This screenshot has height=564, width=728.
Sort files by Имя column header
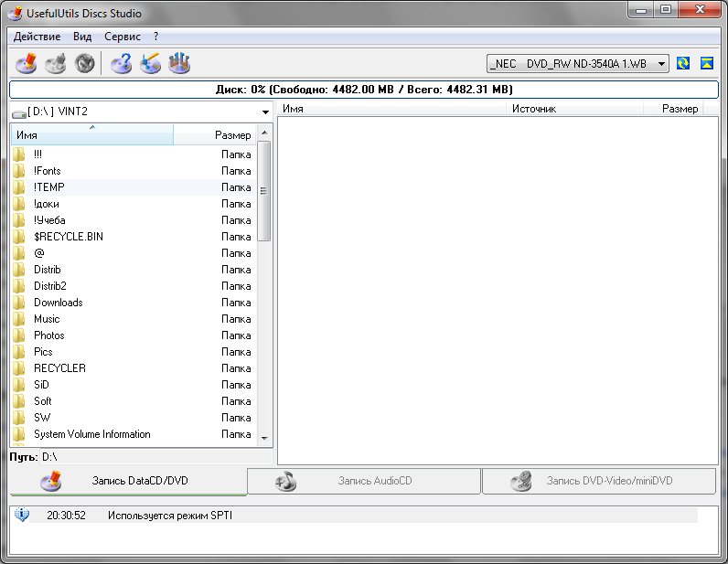[x=91, y=135]
